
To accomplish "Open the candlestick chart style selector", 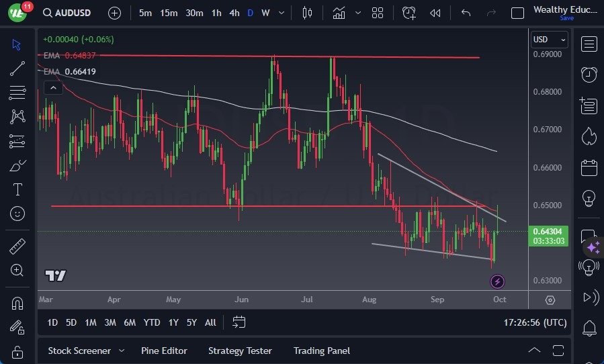I will point(308,13).
